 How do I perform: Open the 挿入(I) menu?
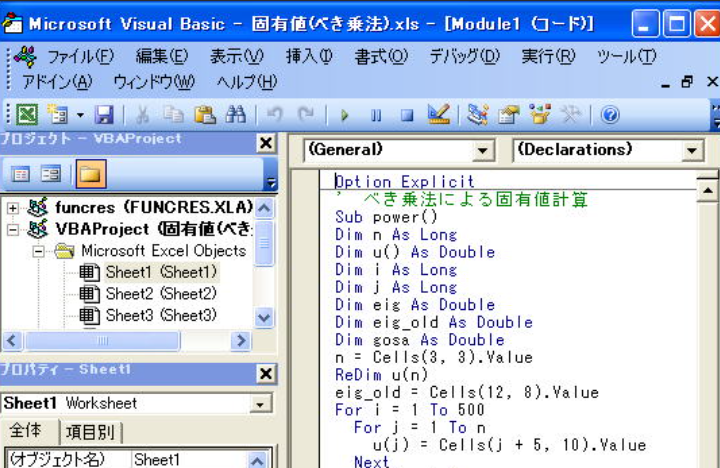(309, 56)
